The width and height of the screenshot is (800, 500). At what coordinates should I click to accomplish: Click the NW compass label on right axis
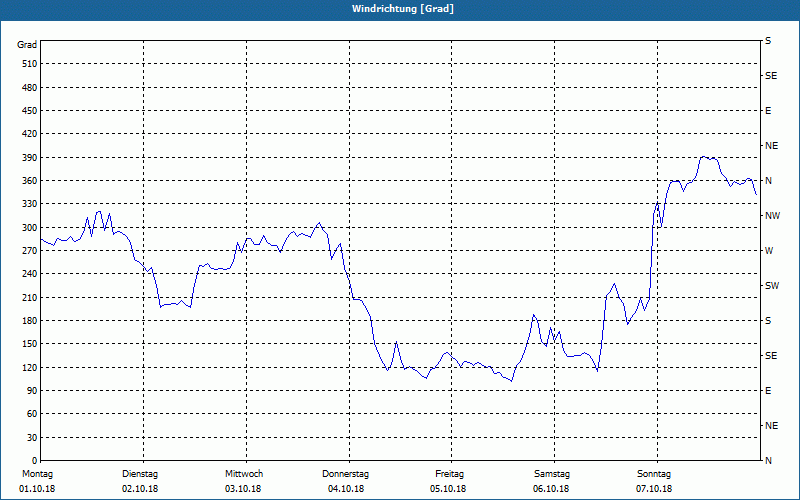click(x=772, y=216)
